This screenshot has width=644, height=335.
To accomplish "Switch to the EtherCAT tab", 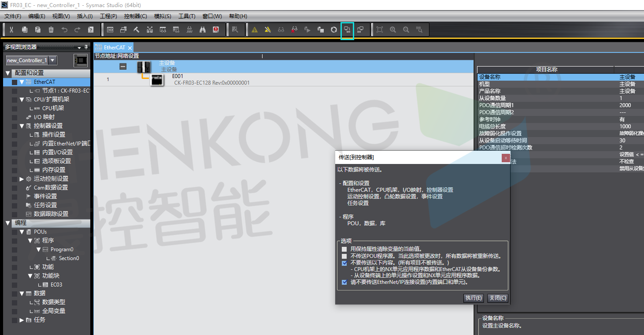I will pos(114,48).
